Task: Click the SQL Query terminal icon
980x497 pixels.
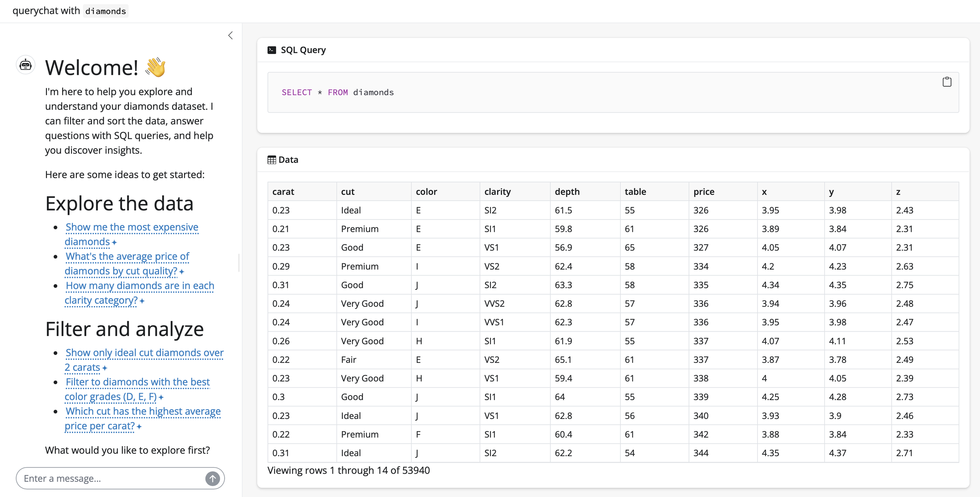Action: [x=272, y=50]
